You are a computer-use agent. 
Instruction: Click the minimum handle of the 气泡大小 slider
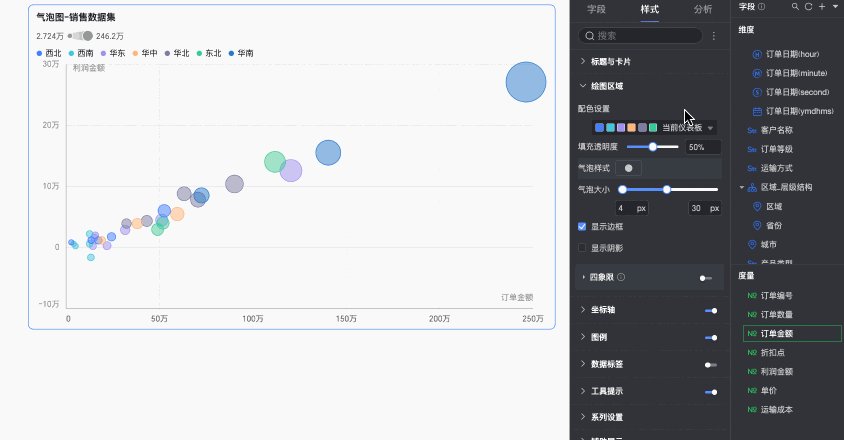point(623,190)
